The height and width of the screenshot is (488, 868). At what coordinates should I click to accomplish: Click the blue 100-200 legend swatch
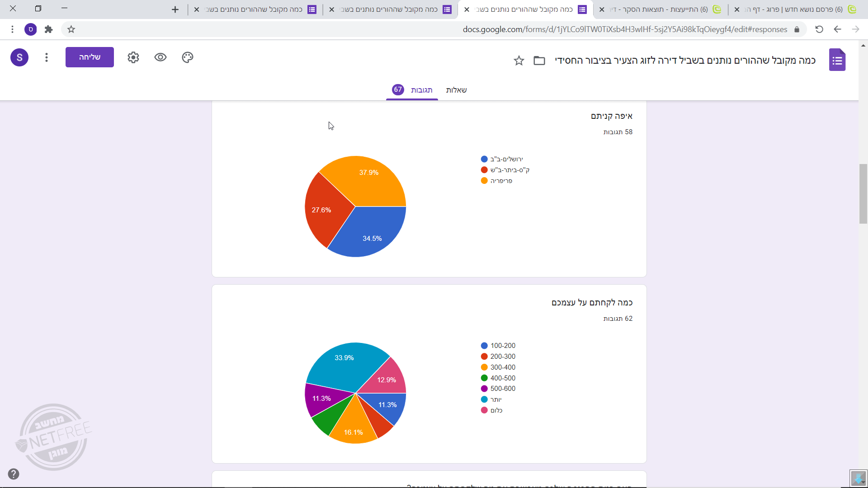484,346
